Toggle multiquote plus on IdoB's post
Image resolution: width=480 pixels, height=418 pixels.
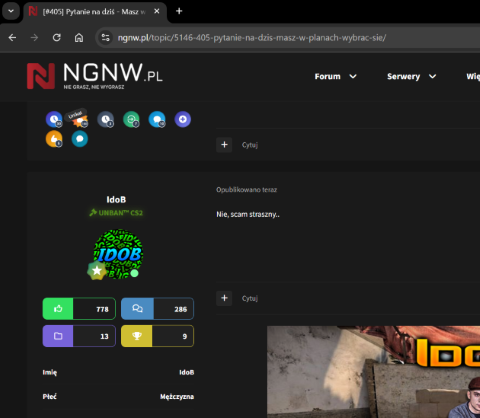point(224,298)
